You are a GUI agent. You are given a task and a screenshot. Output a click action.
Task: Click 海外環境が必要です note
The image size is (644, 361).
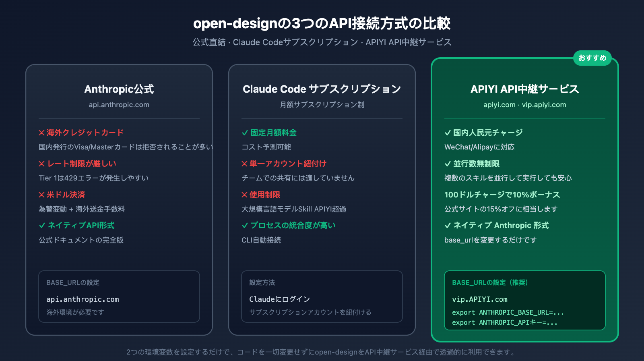click(75, 312)
